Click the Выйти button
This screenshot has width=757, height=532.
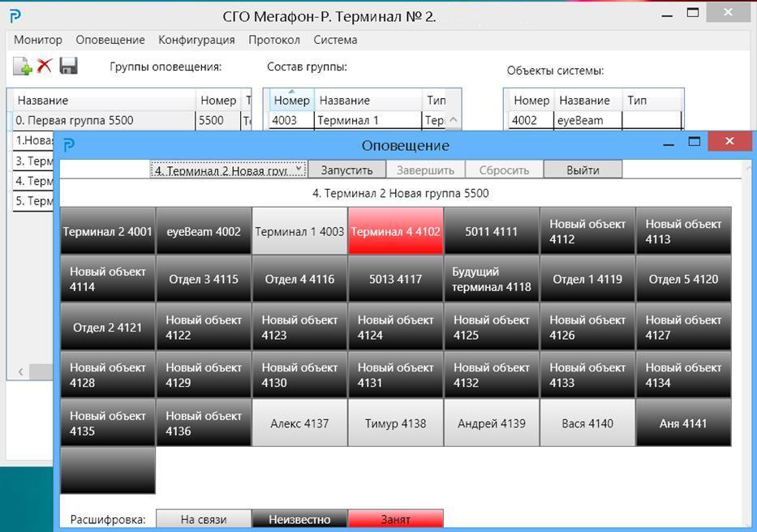tap(583, 170)
